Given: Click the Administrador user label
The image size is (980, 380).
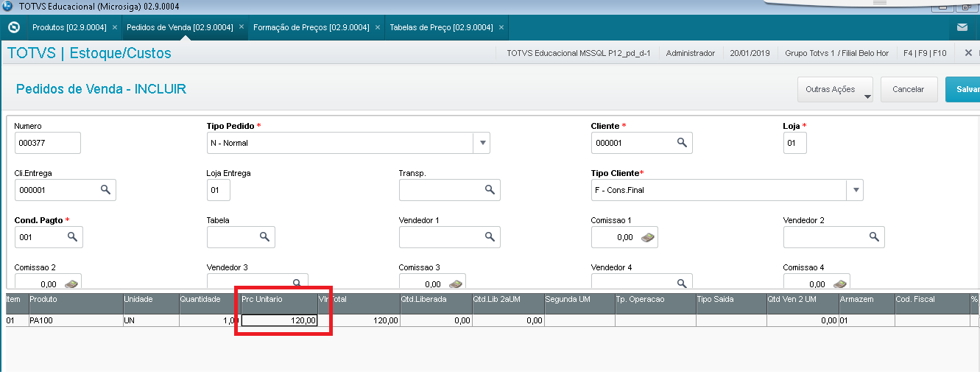Looking at the screenshot, I should pos(691,53).
